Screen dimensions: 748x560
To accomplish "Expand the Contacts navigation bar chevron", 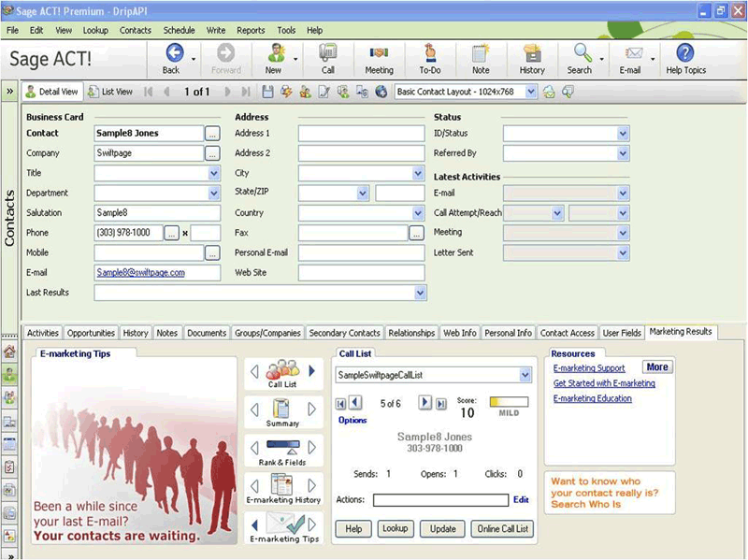I will (9, 91).
